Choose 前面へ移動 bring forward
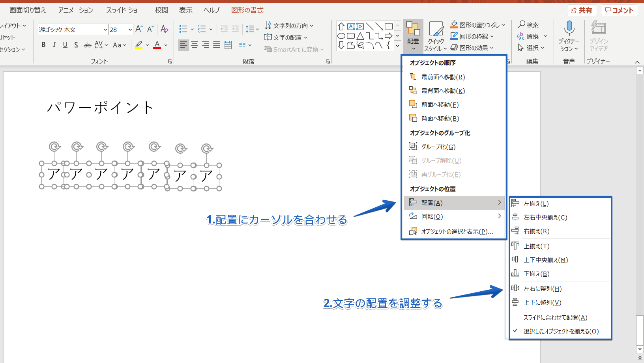The image size is (644, 363). (x=454, y=104)
